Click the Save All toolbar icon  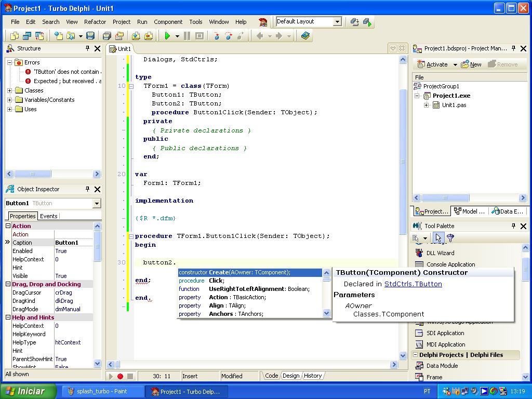point(107,36)
